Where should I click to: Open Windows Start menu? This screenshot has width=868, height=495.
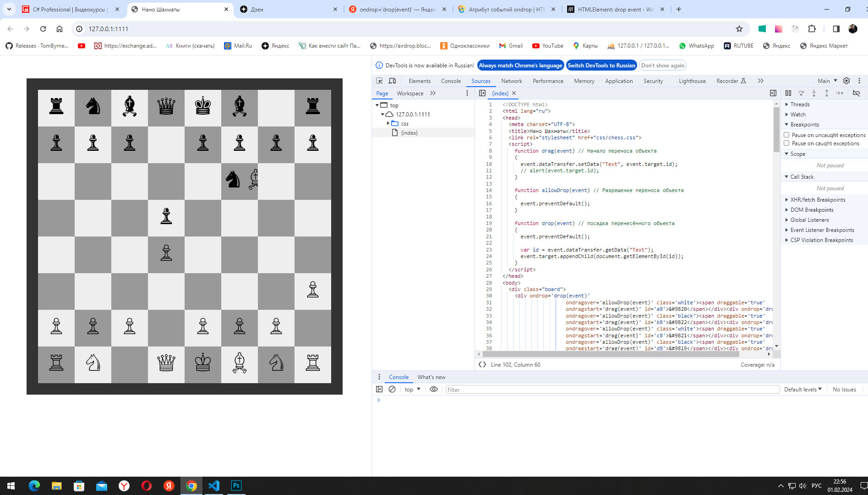[x=11, y=485]
